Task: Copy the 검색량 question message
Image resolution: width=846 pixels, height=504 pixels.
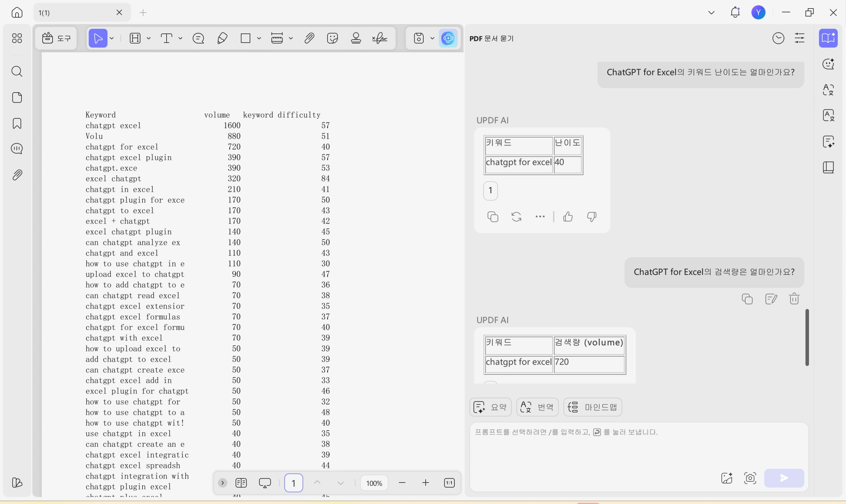Action: click(747, 299)
